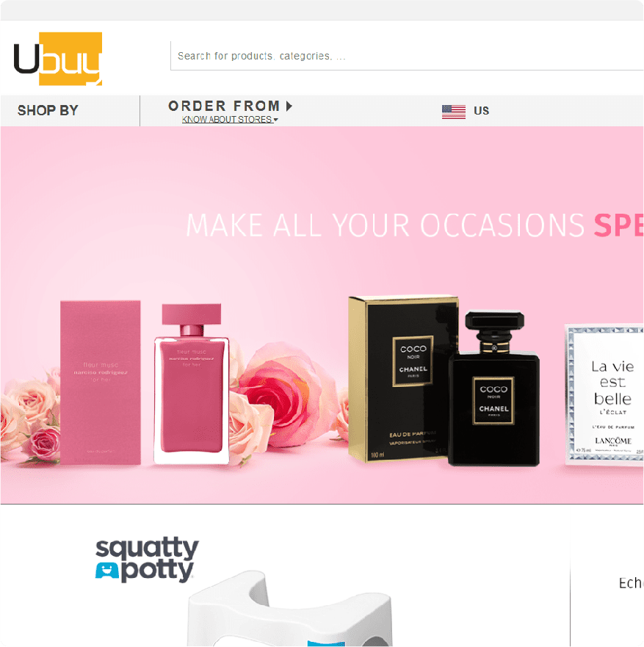The width and height of the screenshot is (644, 647).
Task: Click the Chanel Coco Noir box
Action: click(x=402, y=378)
